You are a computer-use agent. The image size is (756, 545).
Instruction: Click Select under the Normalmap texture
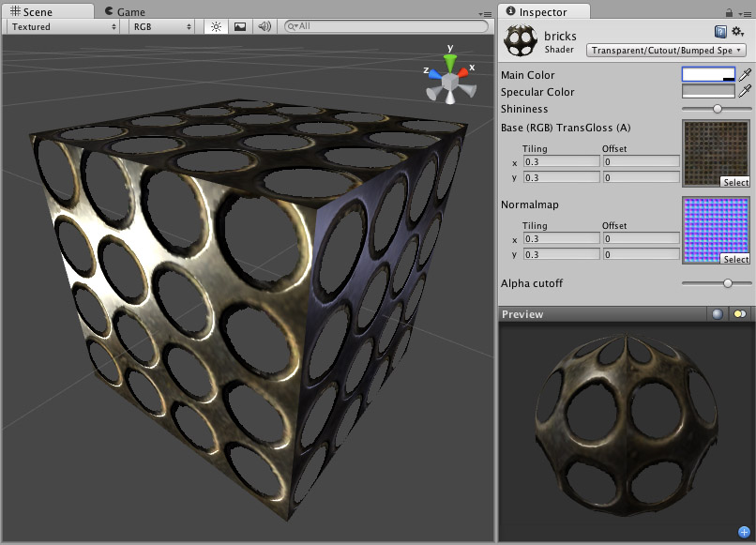pos(736,261)
